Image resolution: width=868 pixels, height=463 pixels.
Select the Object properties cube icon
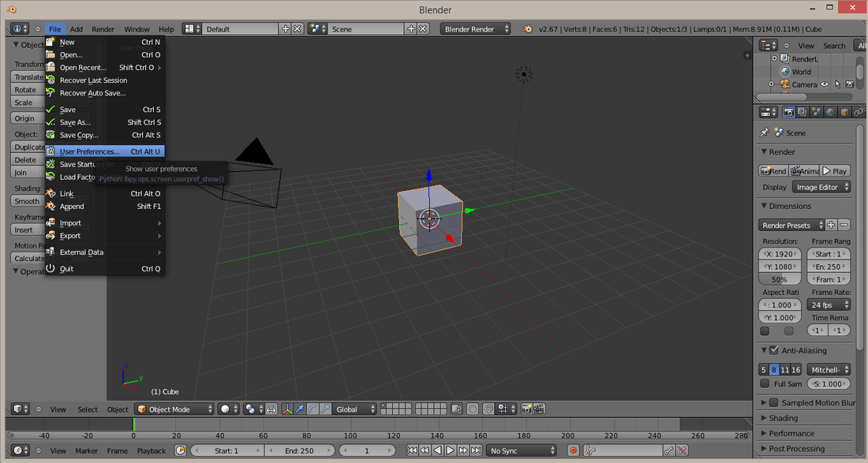(x=844, y=112)
